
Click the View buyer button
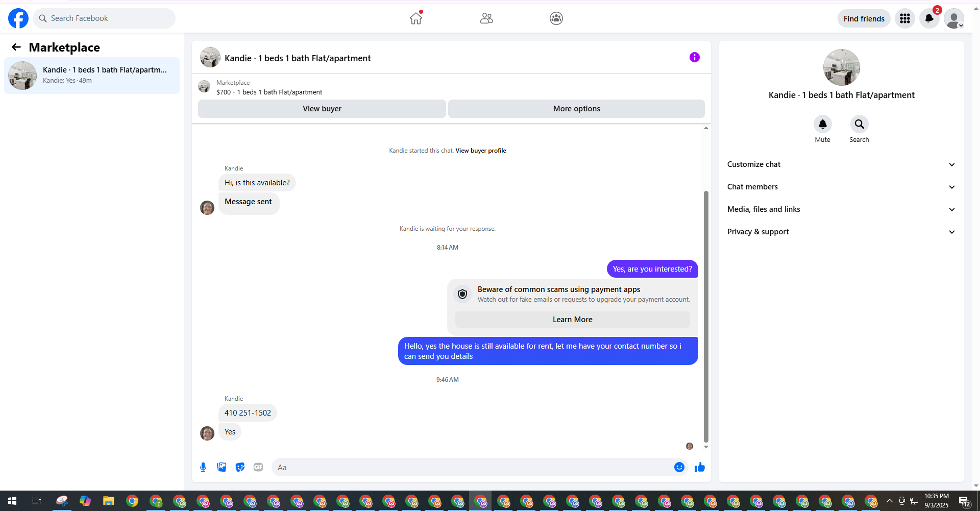tap(322, 109)
